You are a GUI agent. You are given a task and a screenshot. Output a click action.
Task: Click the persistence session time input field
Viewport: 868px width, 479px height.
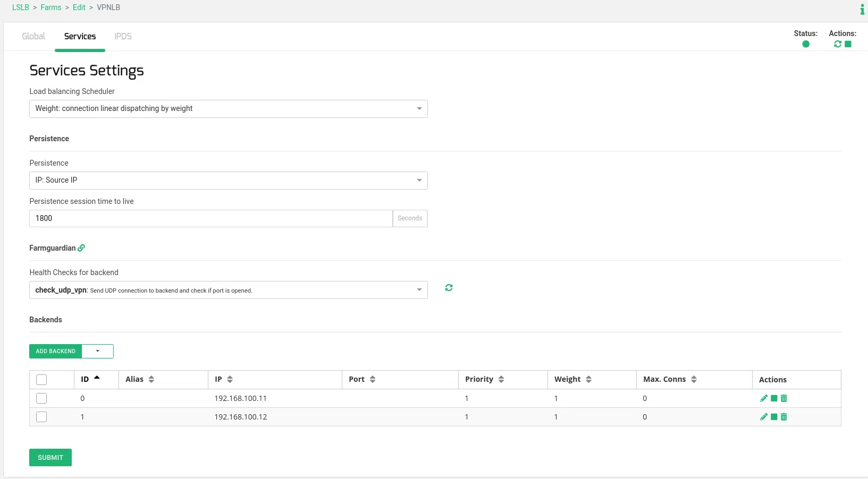click(210, 218)
